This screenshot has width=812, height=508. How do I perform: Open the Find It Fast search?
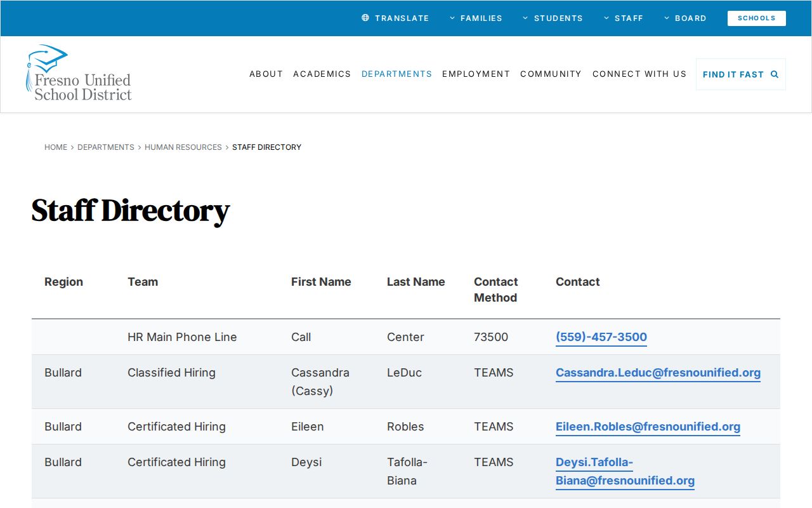[x=741, y=74]
